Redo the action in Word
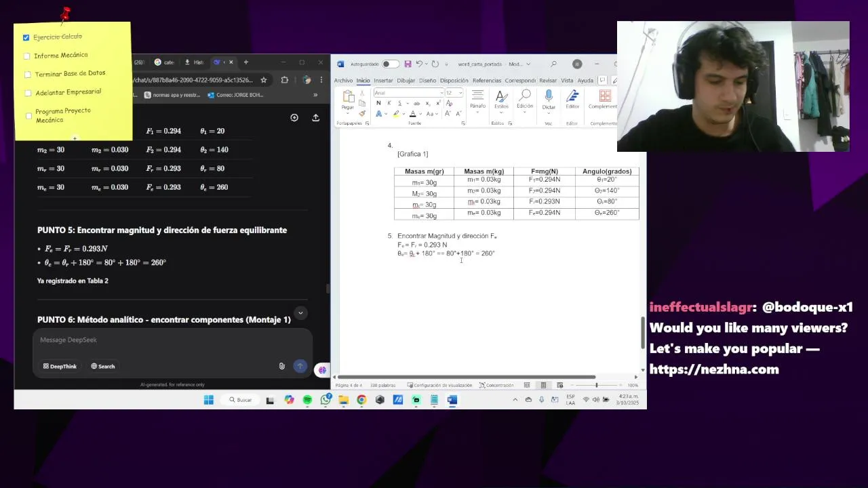 point(435,64)
